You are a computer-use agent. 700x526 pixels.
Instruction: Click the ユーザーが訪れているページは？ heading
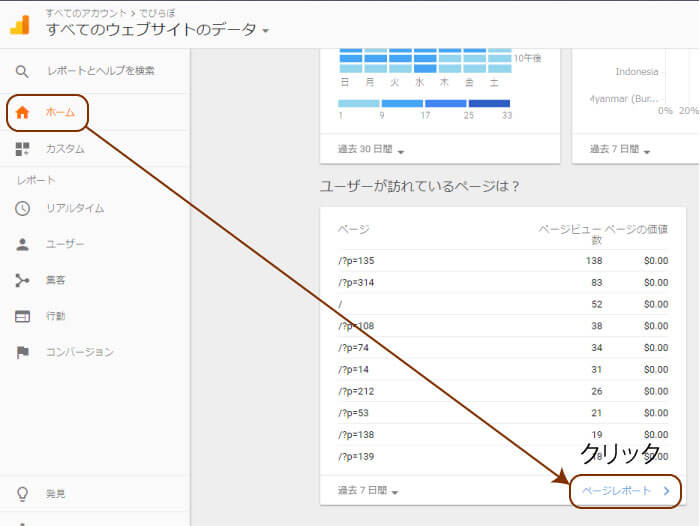pos(420,186)
